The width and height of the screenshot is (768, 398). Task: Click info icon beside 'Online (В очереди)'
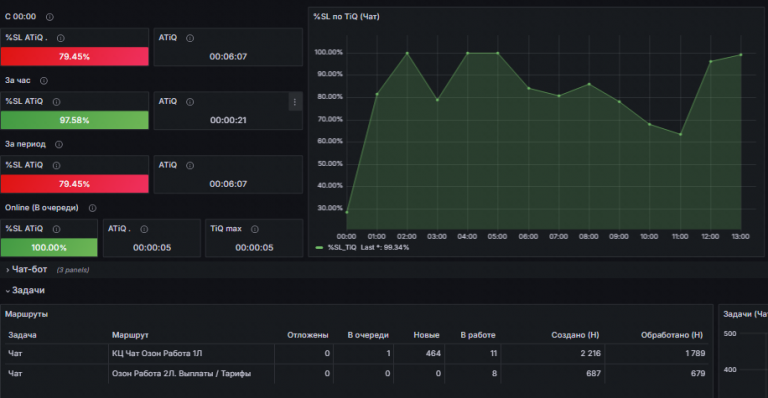tap(92, 208)
